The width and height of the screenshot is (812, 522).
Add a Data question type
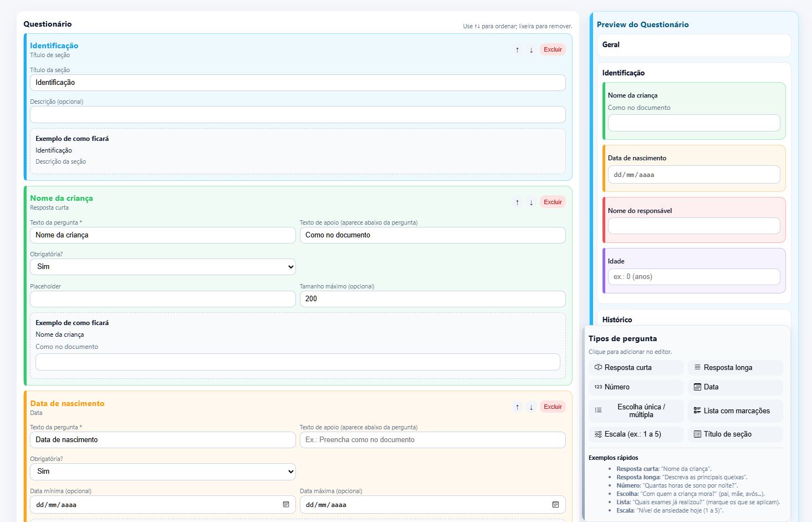pyautogui.click(x=735, y=387)
